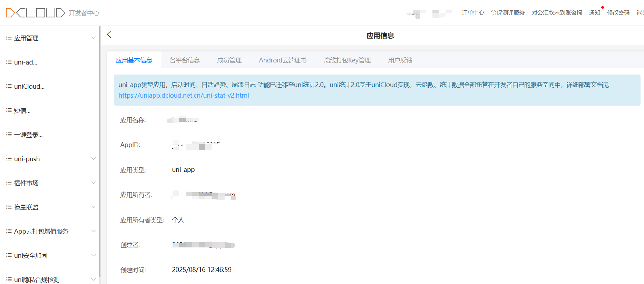
Task: Click the creation time 2025/08/16 12:46:59
Action: click(202, 270)
